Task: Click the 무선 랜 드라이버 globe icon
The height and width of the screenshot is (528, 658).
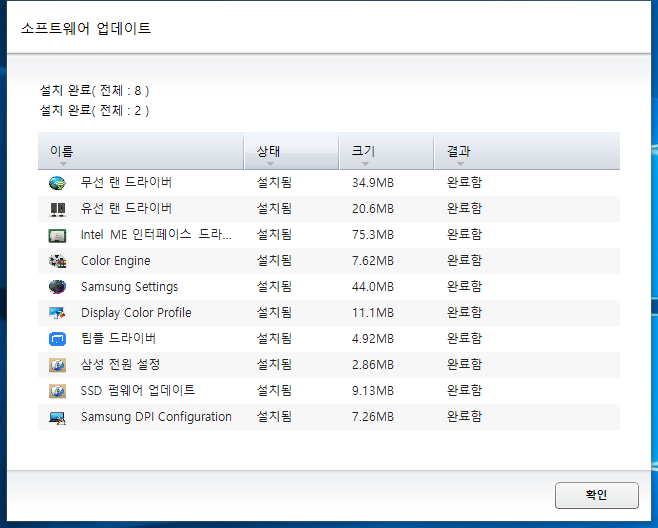Action: coord(57,183)
